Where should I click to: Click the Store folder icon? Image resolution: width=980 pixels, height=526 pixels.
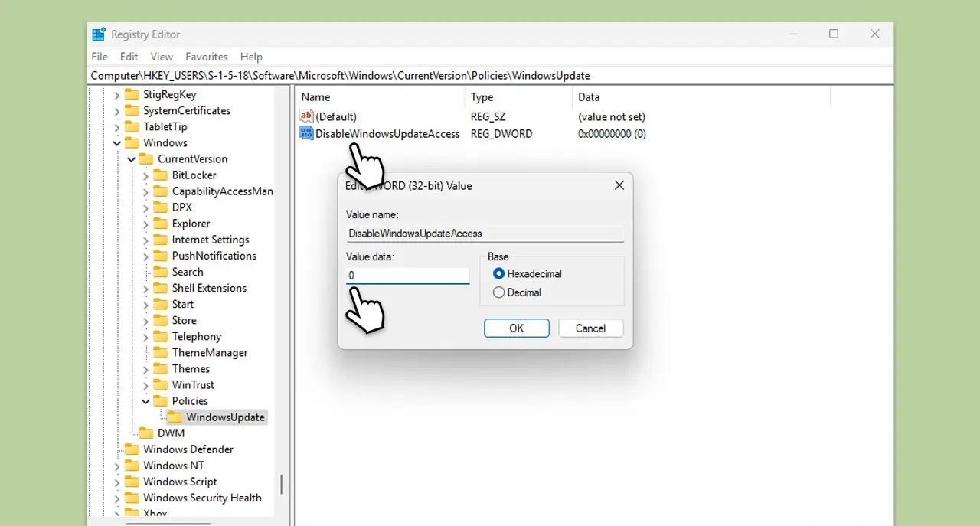[x=160, y=320]
